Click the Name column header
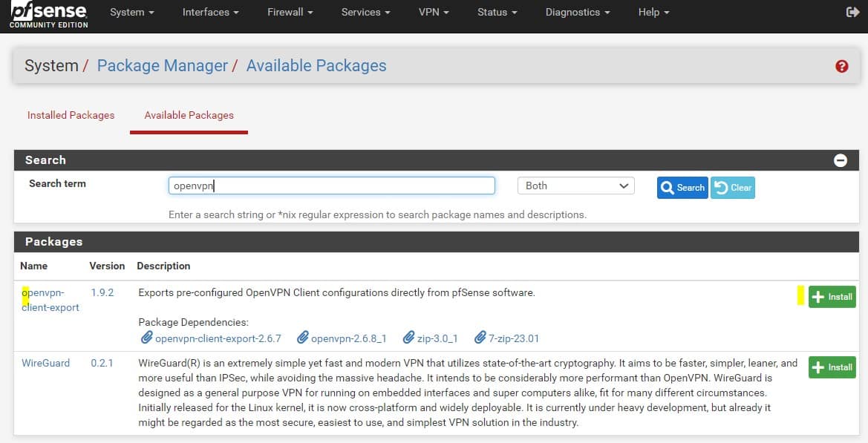Screen dimensions: 868x443 (x=33, y=266)
